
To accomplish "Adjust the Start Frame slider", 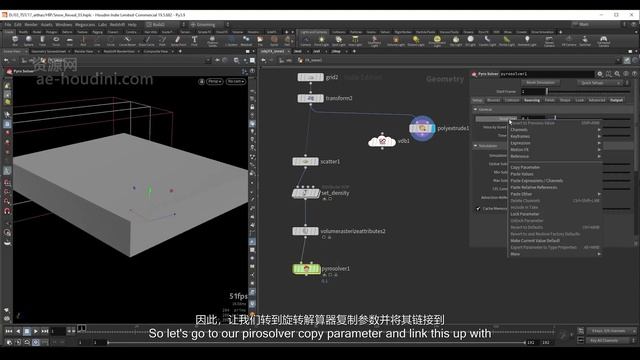I will click(588, 91).
